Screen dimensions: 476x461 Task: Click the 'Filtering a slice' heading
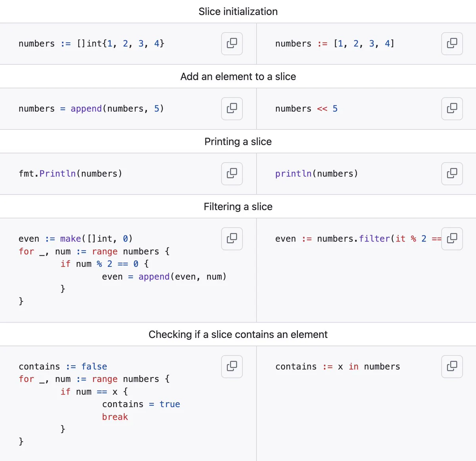pyautogui.click(x=238, y=207)
